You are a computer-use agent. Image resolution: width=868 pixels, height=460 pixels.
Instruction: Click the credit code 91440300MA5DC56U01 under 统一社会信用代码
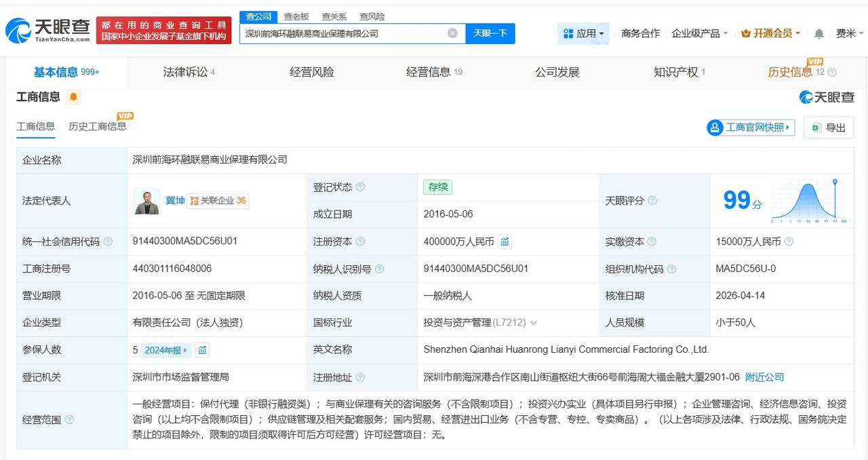tap(185, 242)
